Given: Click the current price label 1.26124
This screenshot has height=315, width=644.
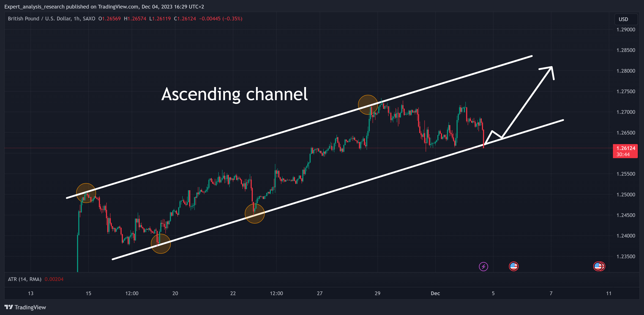Looking at the screenshot, I should [x=626, y=148].
